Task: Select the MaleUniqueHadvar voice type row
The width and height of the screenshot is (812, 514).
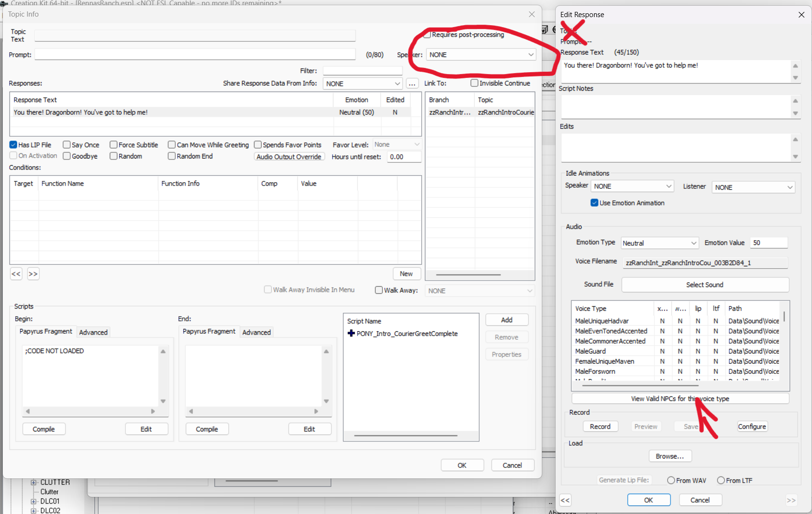Action: click(677, 321)
